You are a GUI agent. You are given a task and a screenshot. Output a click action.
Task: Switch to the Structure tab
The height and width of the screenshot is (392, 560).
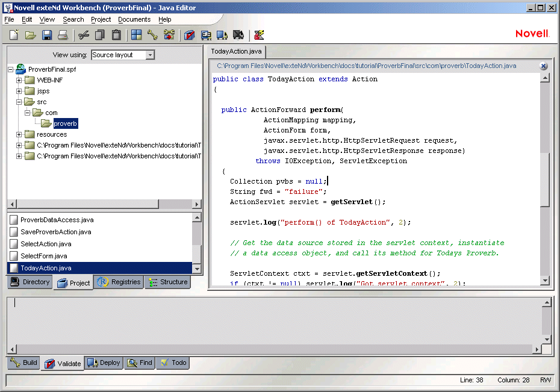[167, 282]
